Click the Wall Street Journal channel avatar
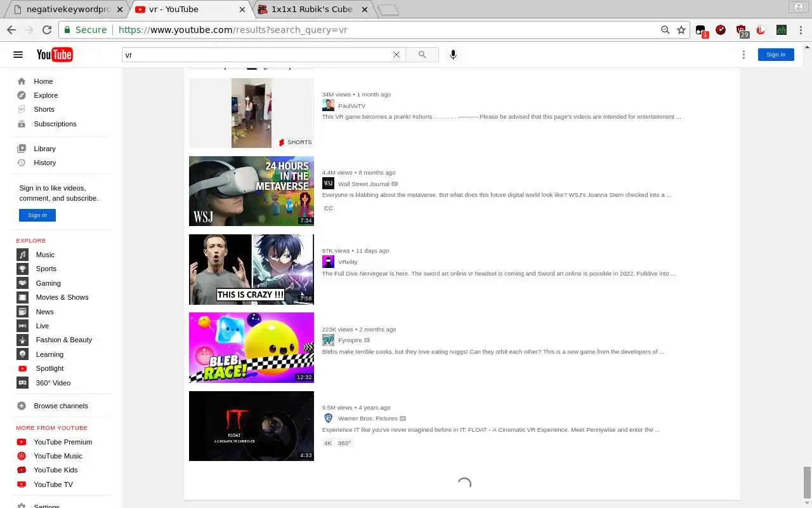 pos(328,184)
